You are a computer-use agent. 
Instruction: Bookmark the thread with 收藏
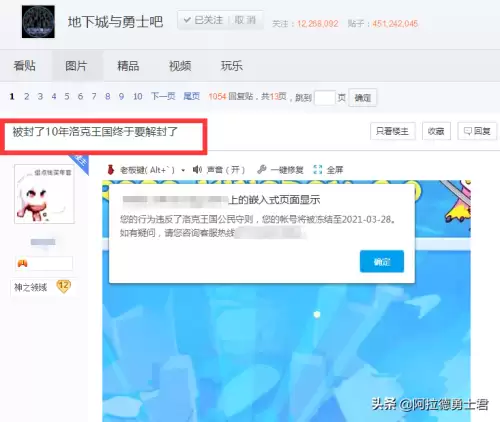436,131
